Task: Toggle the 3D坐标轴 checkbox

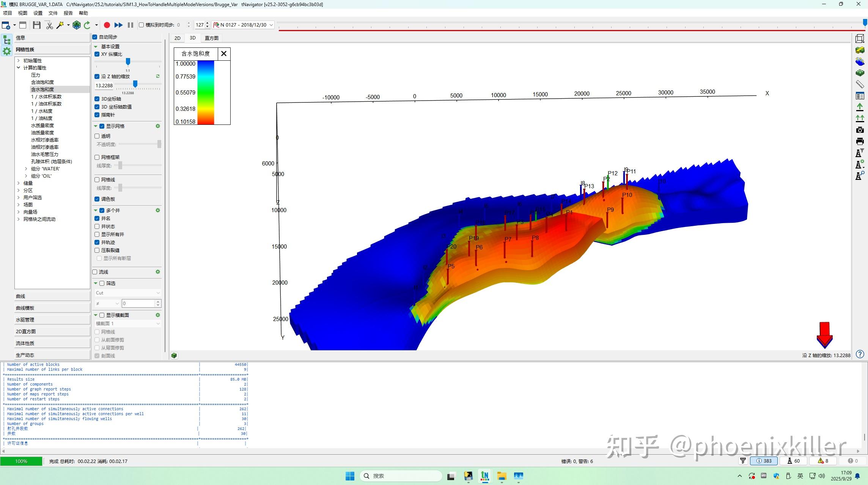Action: [97, 99]
